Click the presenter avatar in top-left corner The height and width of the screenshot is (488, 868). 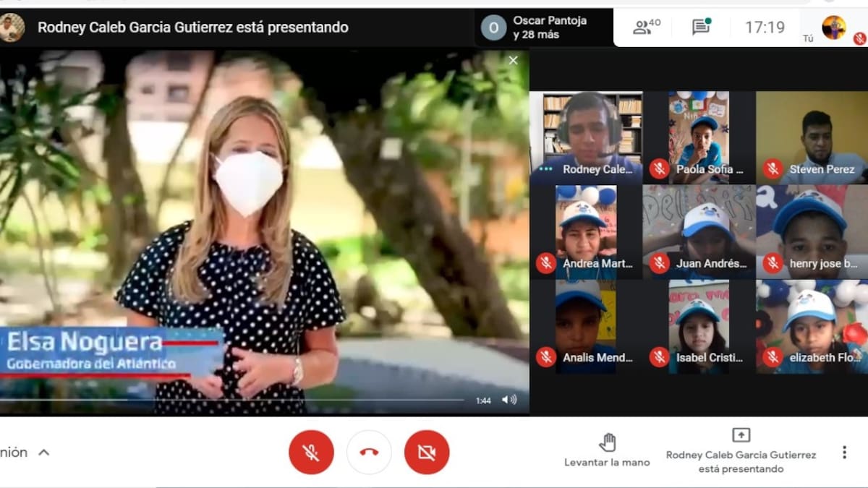12,27
